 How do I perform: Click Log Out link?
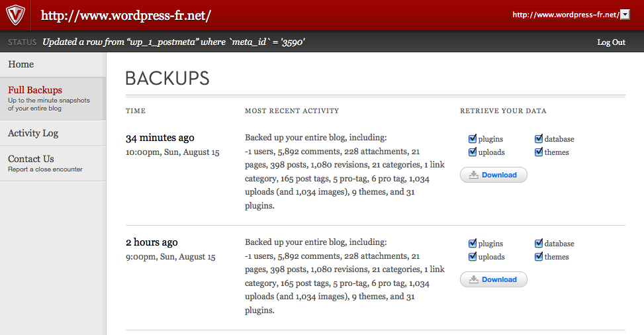coord(611,42)
